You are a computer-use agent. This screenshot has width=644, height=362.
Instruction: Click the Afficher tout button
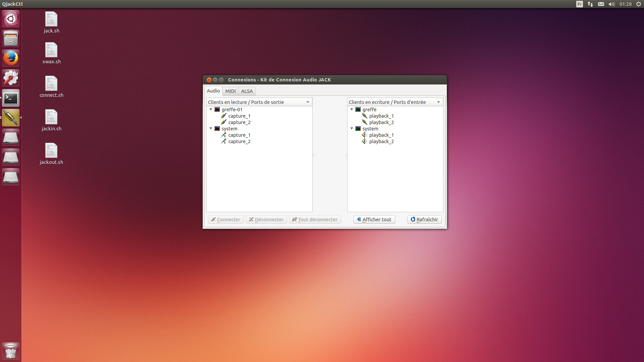tap(374, 220)
